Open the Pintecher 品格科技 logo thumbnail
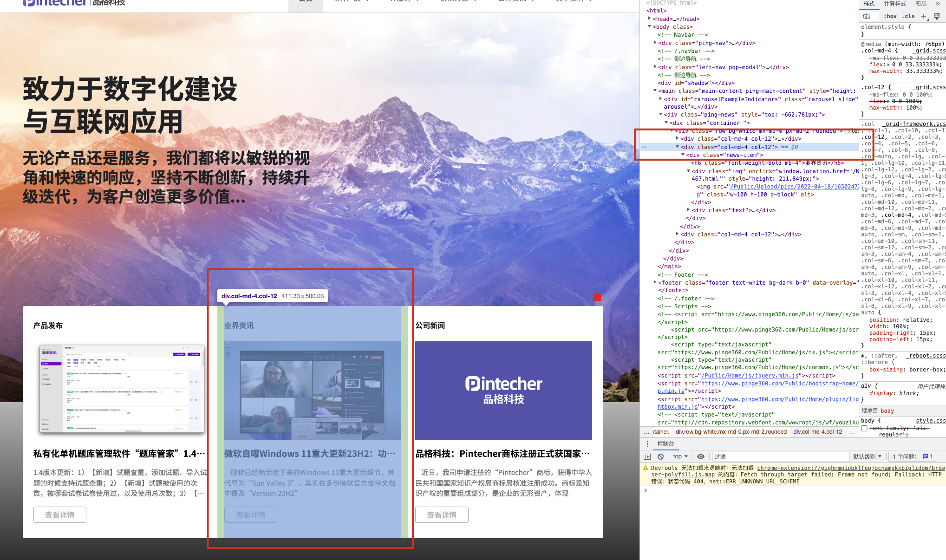 click(503, 391)
